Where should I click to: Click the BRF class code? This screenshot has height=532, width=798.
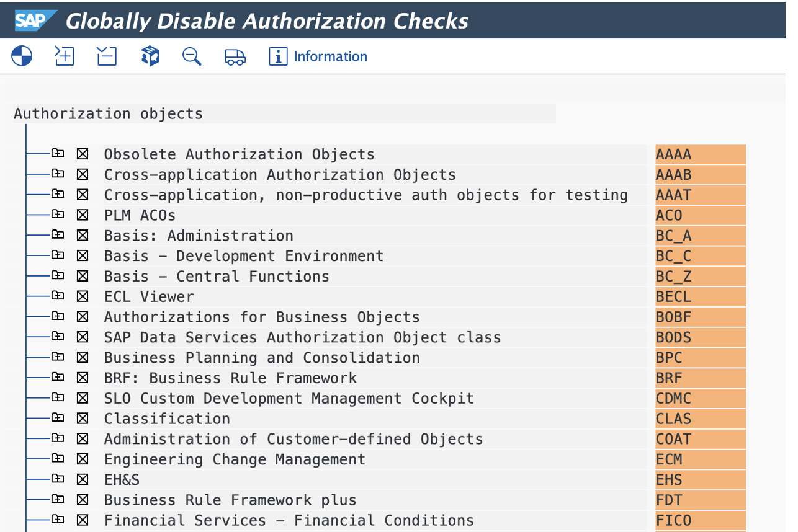[701, 378]
